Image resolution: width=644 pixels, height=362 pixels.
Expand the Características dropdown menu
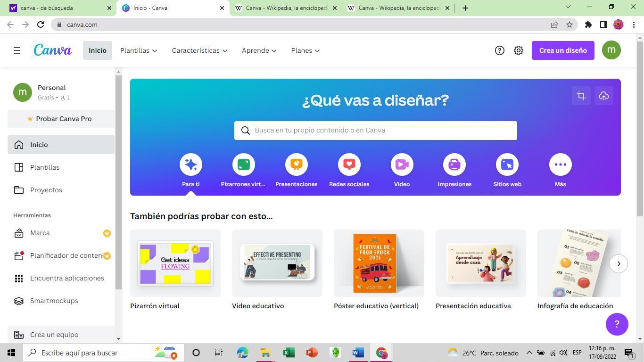click(x=199, y=50)
